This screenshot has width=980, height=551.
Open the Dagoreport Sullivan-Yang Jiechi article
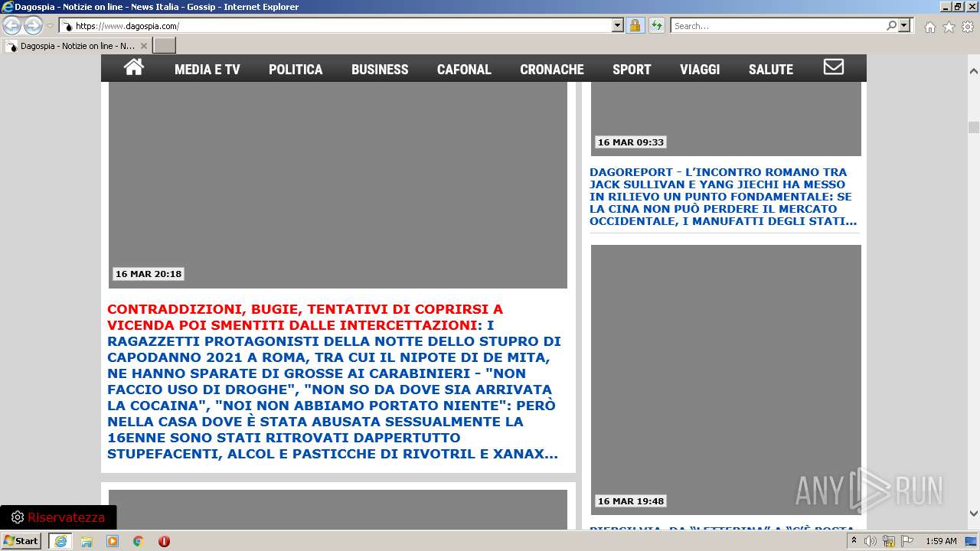[724, 197]
